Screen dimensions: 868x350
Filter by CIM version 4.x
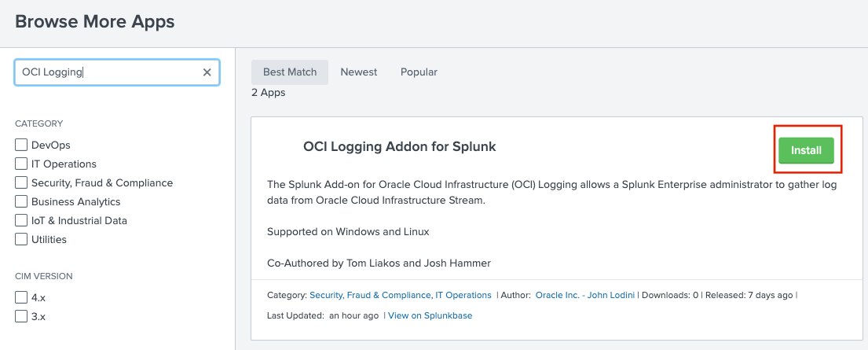coord(22,298)
